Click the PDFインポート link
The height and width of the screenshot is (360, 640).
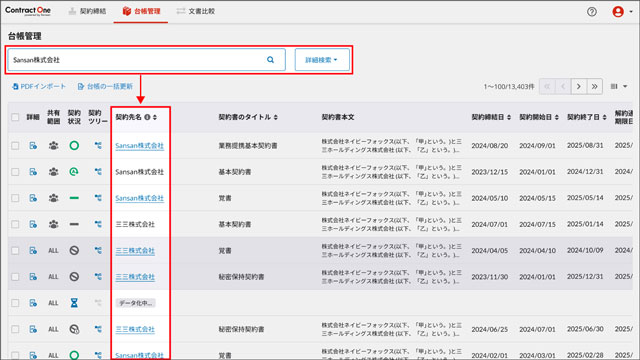[39, 87]
